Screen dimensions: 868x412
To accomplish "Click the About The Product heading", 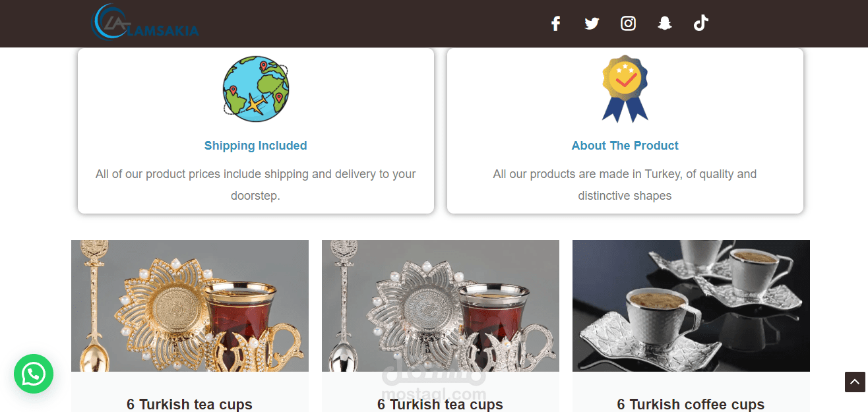I will click(x=625, y=146).
